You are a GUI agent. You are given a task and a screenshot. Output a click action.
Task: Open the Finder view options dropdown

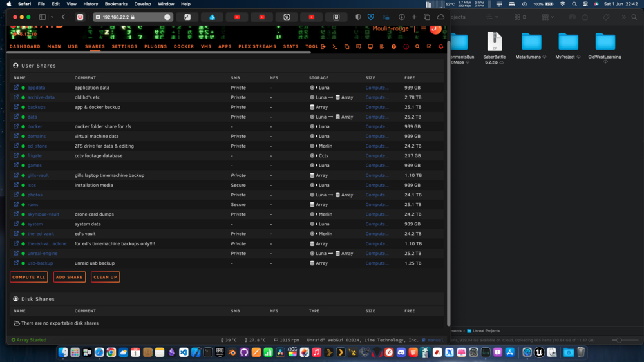(x=520, y=17)
